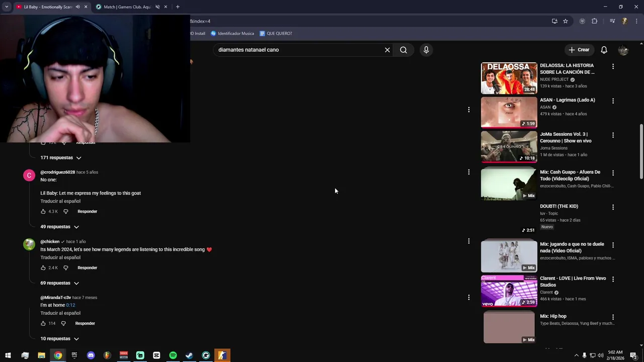Open Chrome extensions puzzle icon

pos(595,21)
